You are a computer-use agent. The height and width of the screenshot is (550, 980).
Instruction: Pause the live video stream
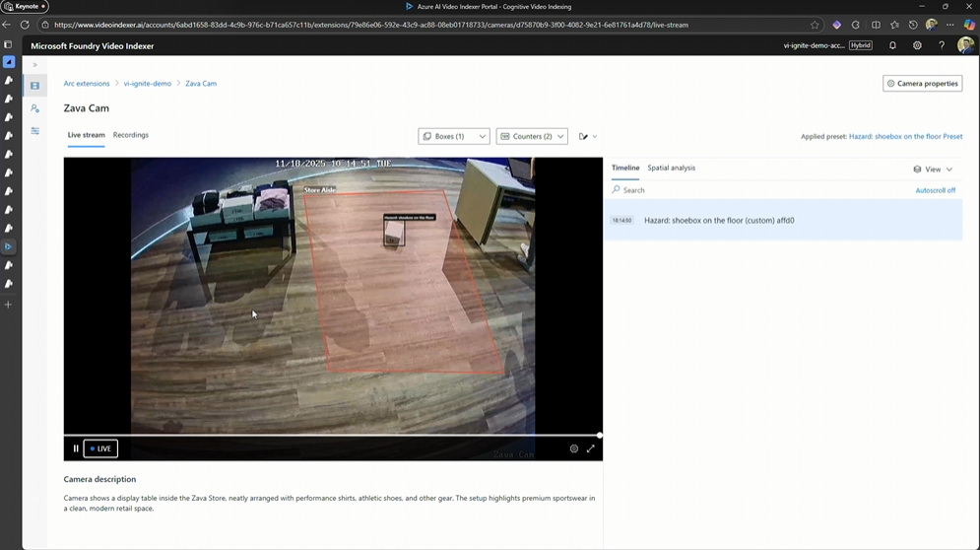coord(76,448)
